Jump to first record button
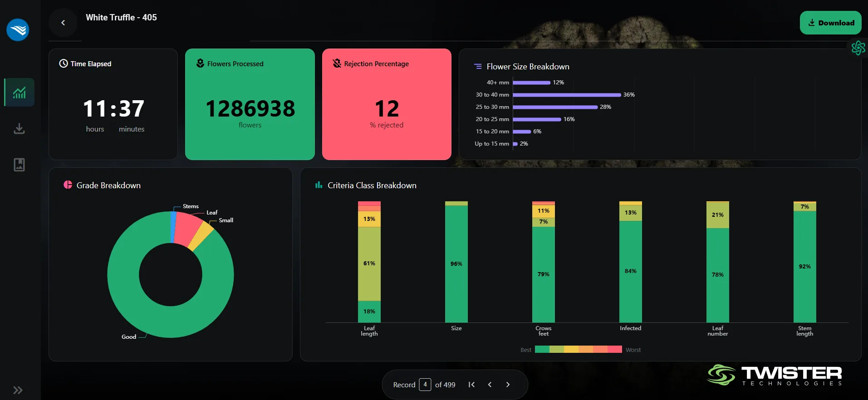 (471, 385)
